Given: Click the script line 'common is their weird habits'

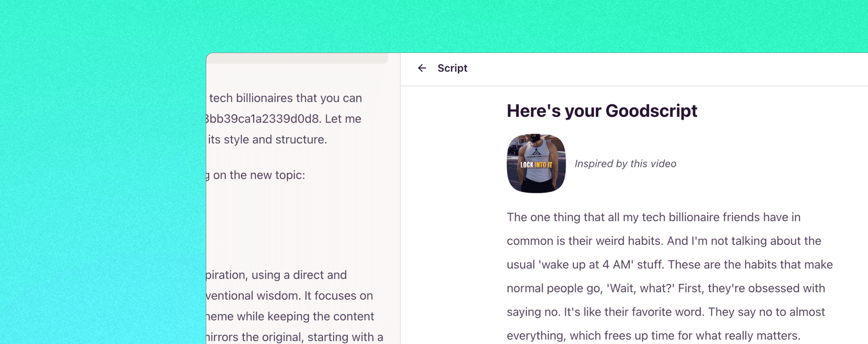Looking at the screenshot, I should pos(663,241).
